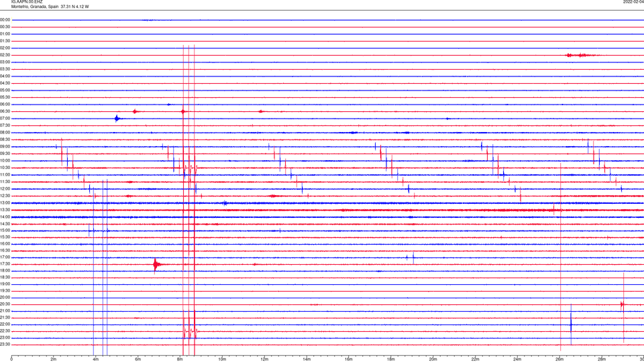Select the 13:30 time row label

pos(5,210)
